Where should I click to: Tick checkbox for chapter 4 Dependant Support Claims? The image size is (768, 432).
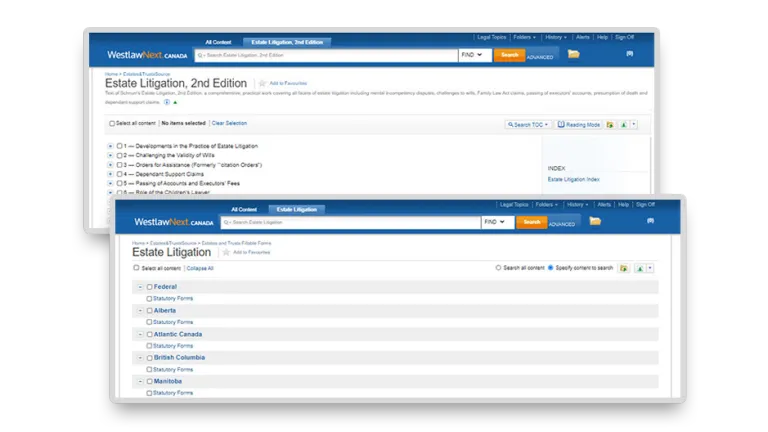[x=120, y=174]
